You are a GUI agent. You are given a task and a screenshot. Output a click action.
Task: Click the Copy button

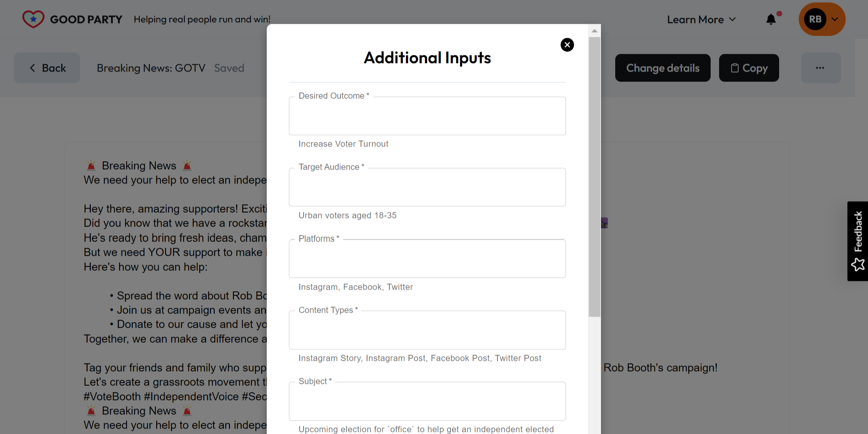[749, 68]
